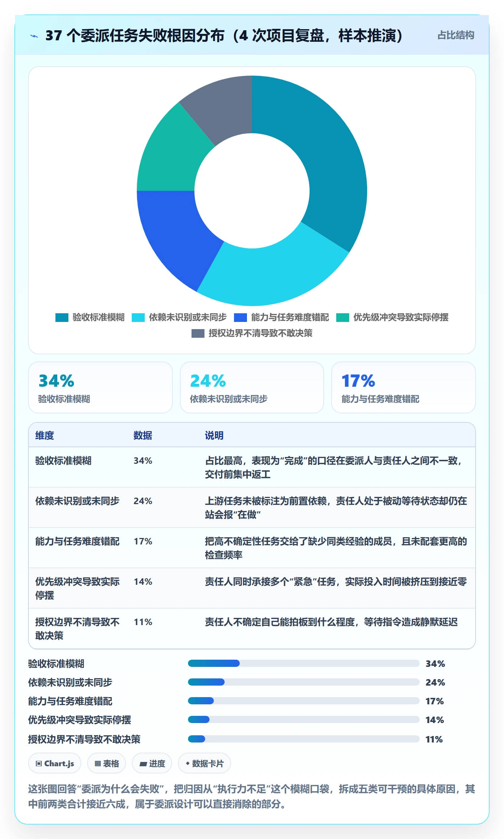504x839 pixels.
Task: Click progress bar for 依赖未识别或未同步
Action: pos(304,682)
